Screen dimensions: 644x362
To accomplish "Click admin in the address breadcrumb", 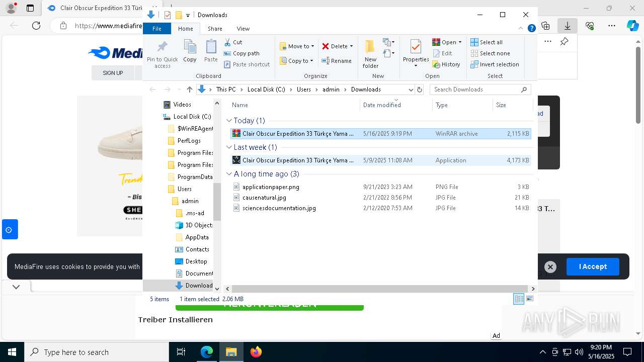I will [331, 89].
